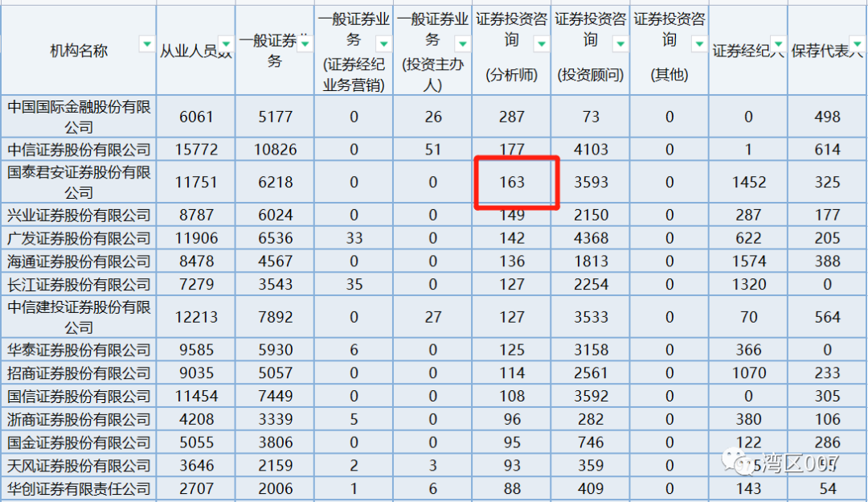Click the 11906 employee count cell
The image size is (868, 502).
click(196, 237)
